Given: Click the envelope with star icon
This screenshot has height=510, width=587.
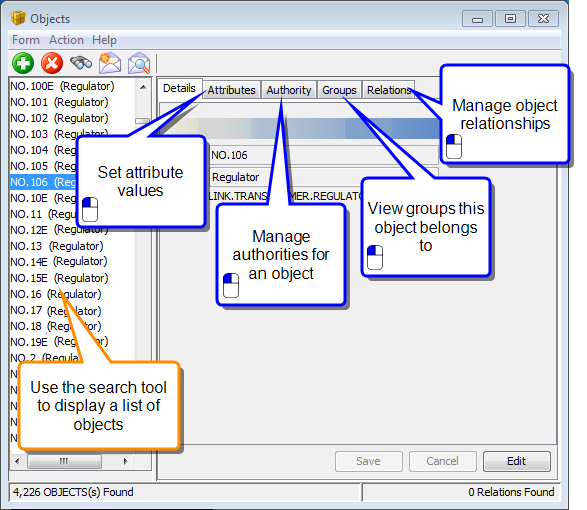Looking at the screenshot, I should coord(110,63).
